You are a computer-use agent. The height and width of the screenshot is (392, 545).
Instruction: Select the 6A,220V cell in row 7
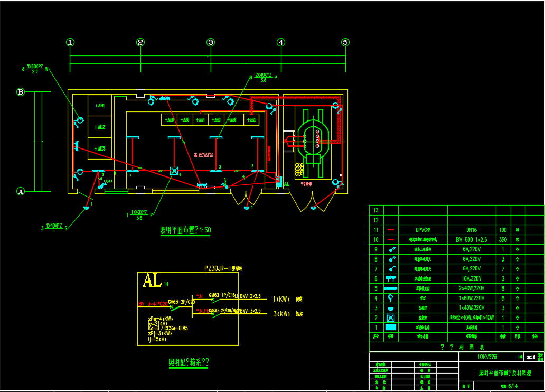(x=472, y=269)
